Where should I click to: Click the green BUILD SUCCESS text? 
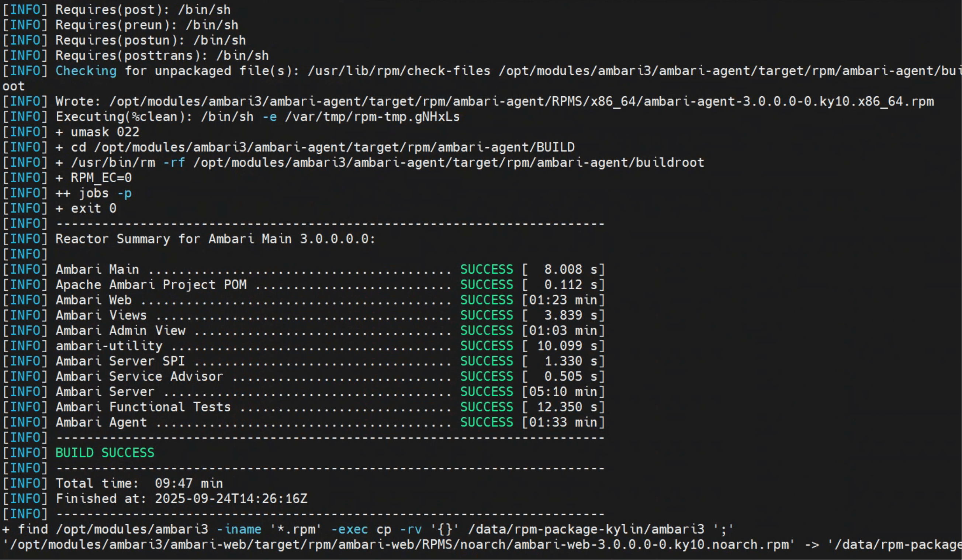(x=105, y=453)
